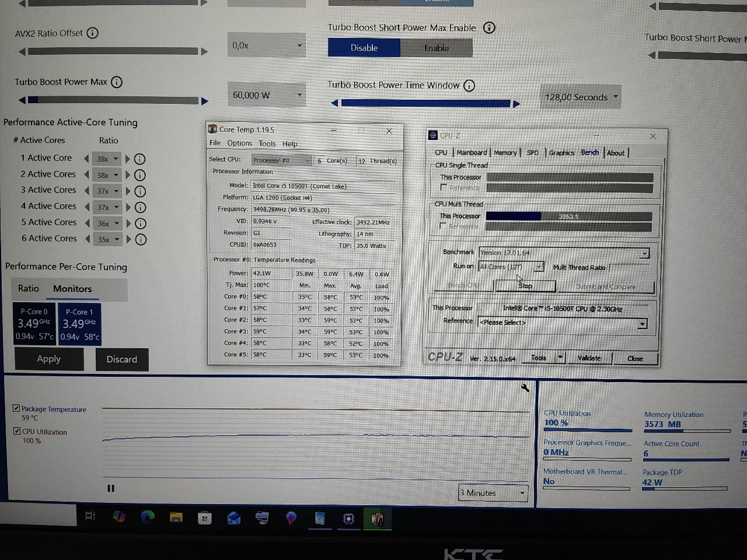The height and width of the screenshot is (560, 747).
Task: Show info for the 1 Active Core row
Action: coord(139,159)
